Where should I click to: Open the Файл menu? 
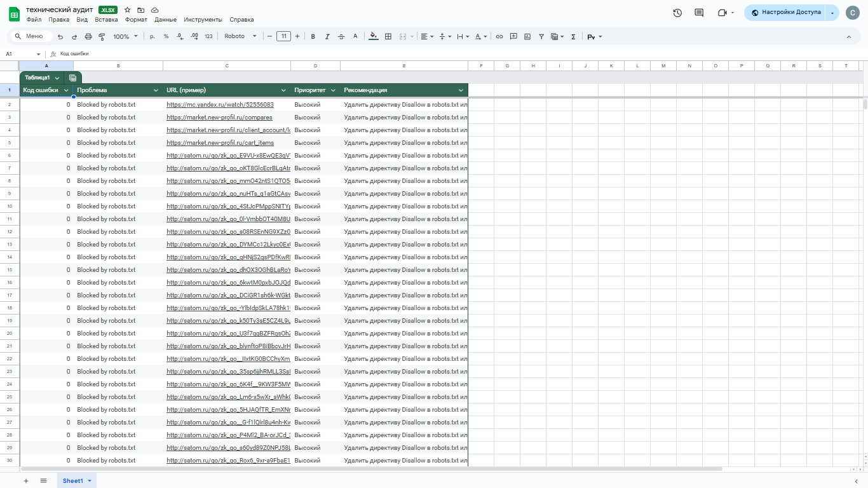tap(34, 20)
